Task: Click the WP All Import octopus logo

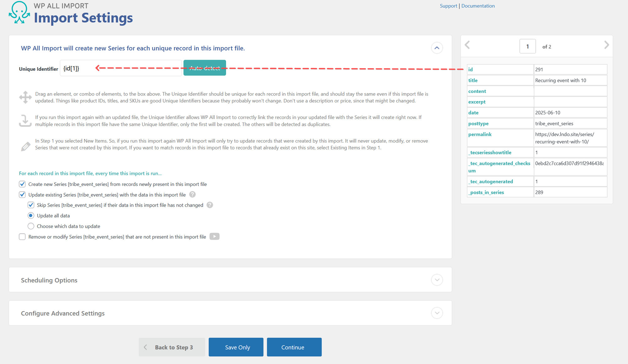Action: 19,13
